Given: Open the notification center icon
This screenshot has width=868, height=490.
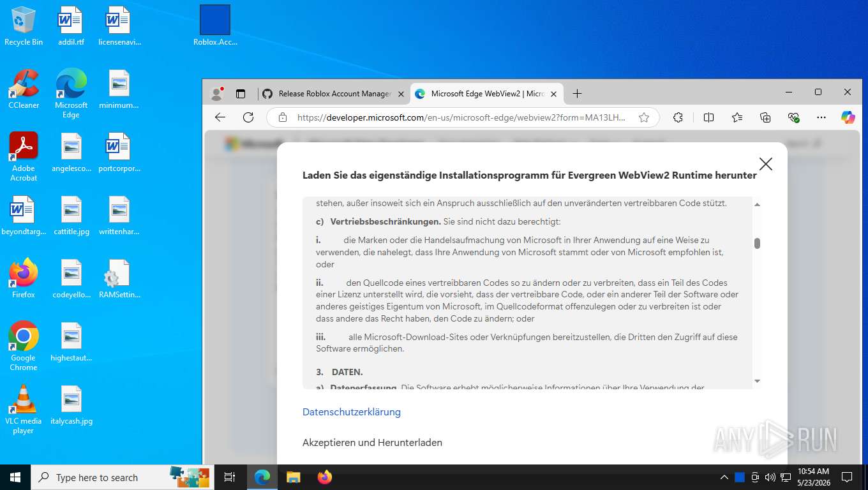Looking at the screenshot, I should [847, 477].
